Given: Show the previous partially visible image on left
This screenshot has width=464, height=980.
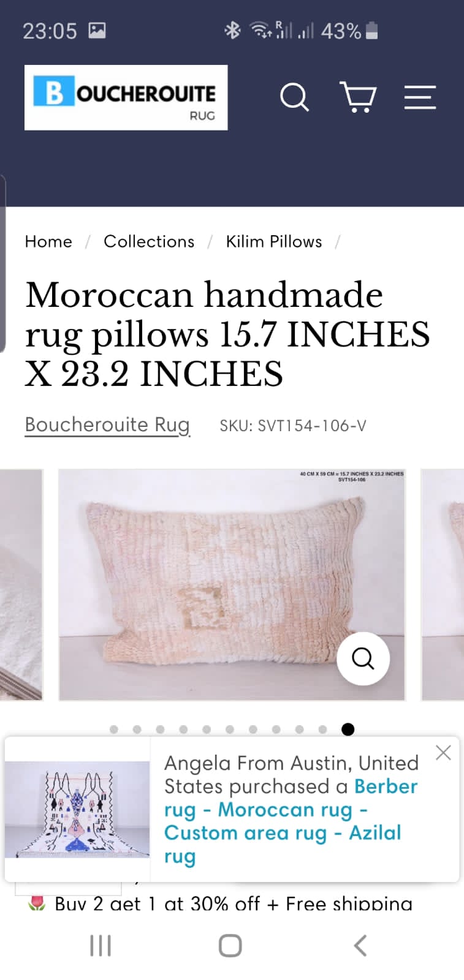Looking at the screenshot, I should [x=21, y=585].
